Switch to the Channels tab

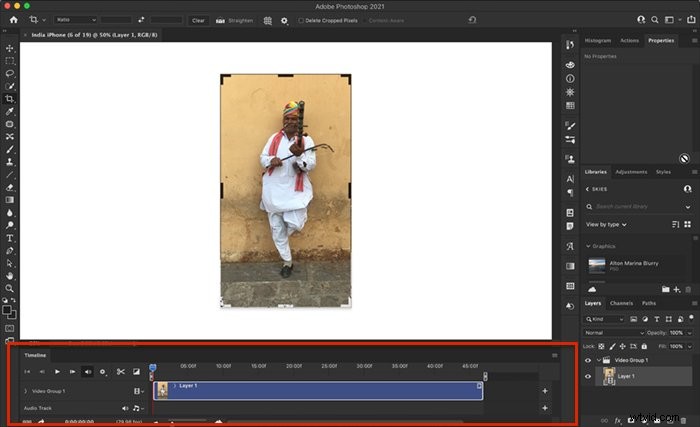coord(621,303)
